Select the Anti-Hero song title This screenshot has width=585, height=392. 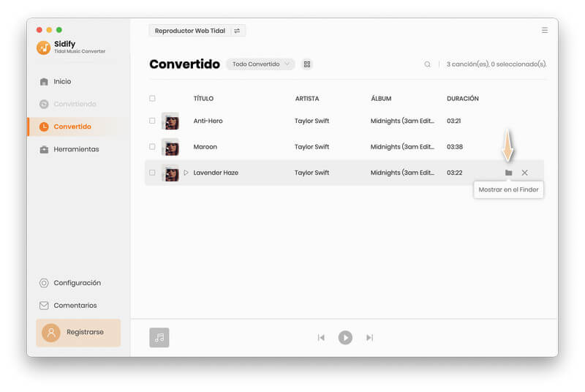(x=208, y=121)
